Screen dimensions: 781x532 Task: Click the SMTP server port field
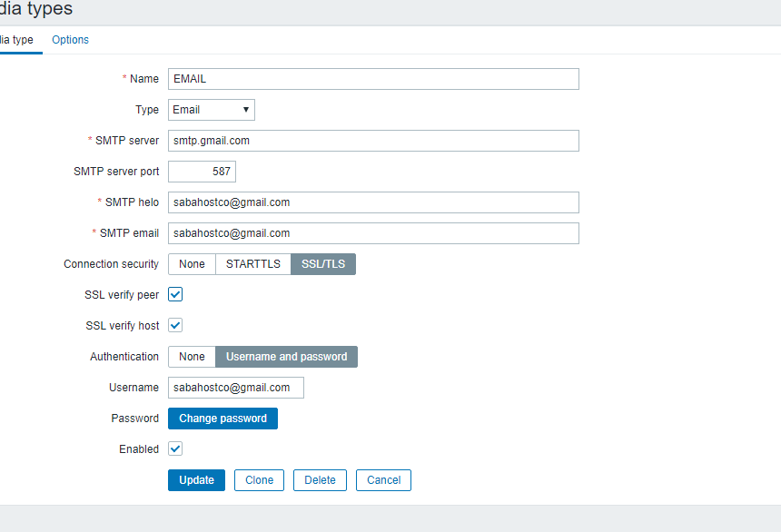click(202, 172)
